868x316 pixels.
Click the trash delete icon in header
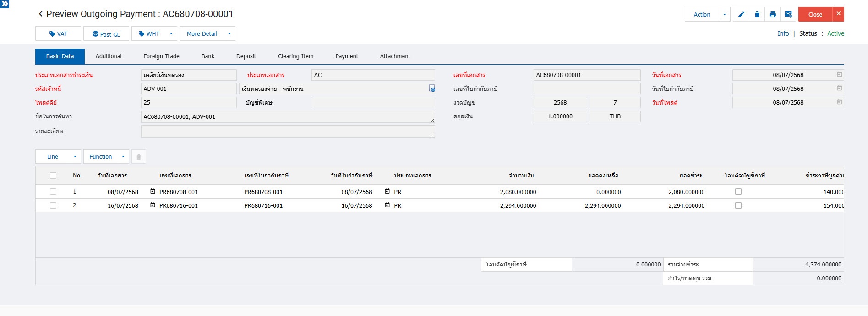757,14
